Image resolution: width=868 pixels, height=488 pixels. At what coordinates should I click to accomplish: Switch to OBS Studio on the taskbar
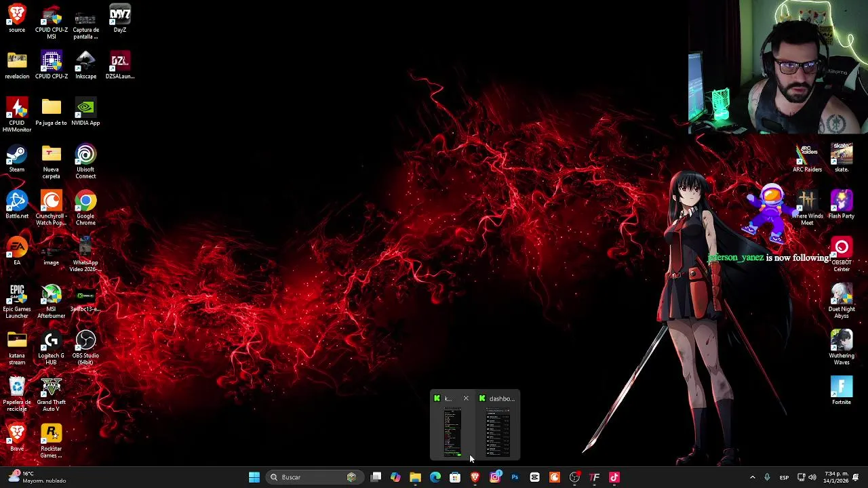tap(574, 477)
